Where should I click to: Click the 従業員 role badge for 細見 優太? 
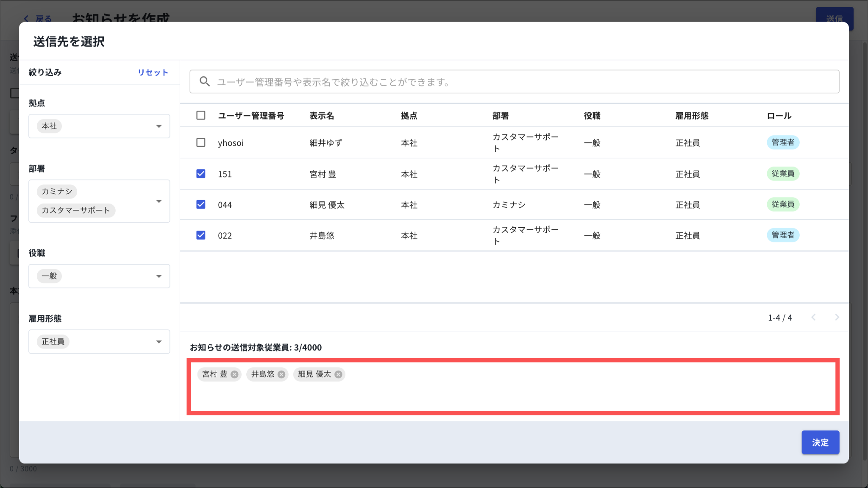tap(782, 204)
